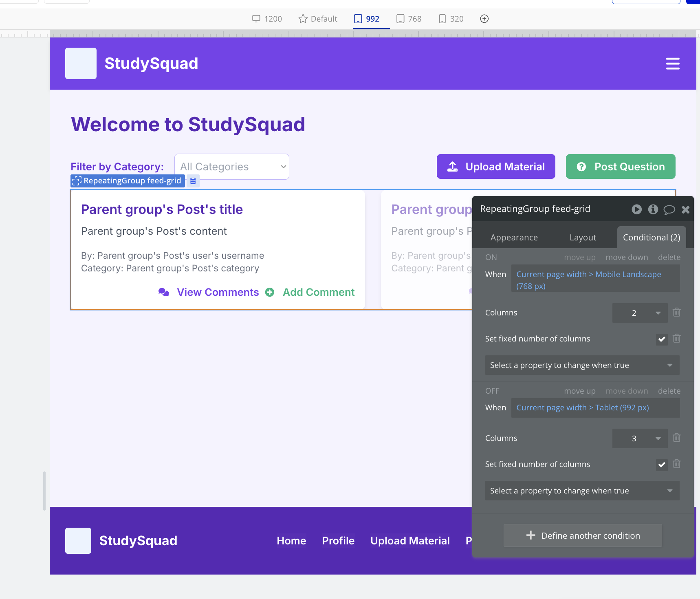Click Define another condition button
The image size is (700, 599).
(x=583, y=535)
